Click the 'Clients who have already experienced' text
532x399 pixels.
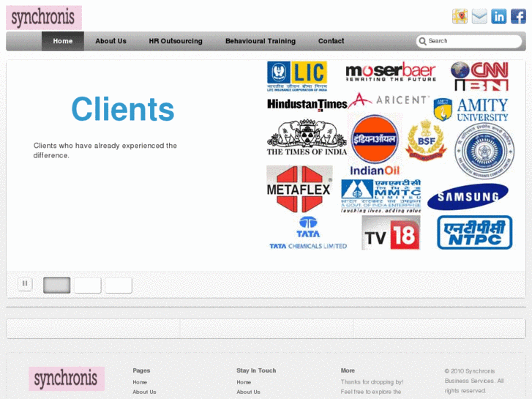pyautogui.click(x=105, y=150)
